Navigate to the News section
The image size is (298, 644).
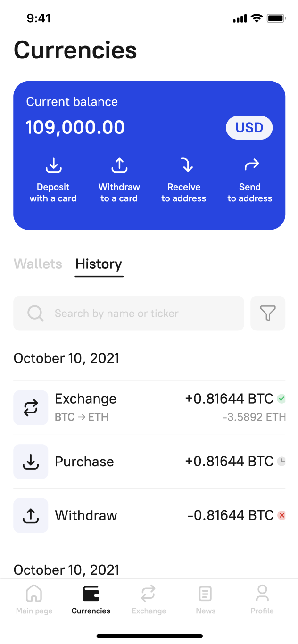click(x=206, y=599)
